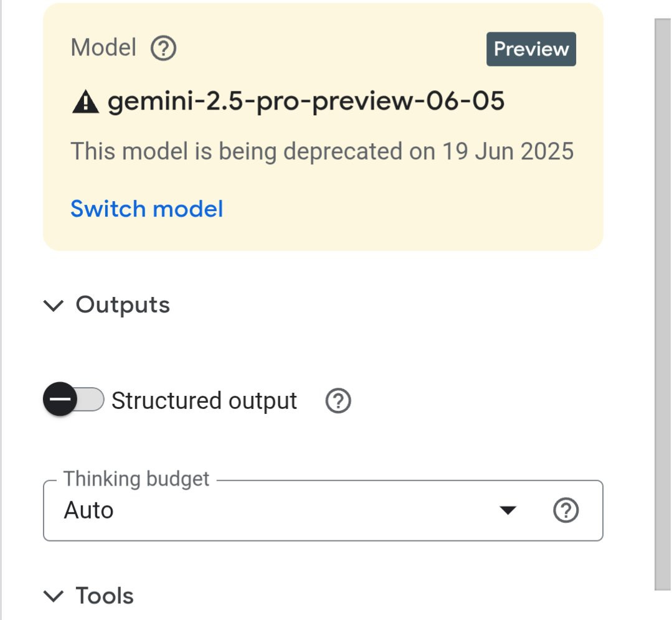This screenshot has height=620, width=672.
Task: Click the Outputs section heading
Action: coord(123,305)
